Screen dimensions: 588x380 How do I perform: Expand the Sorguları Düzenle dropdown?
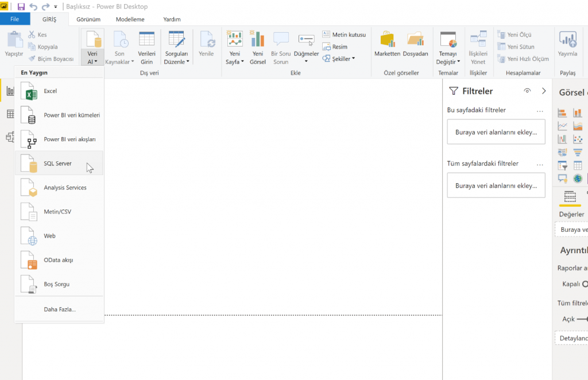[x=188, y=62]
